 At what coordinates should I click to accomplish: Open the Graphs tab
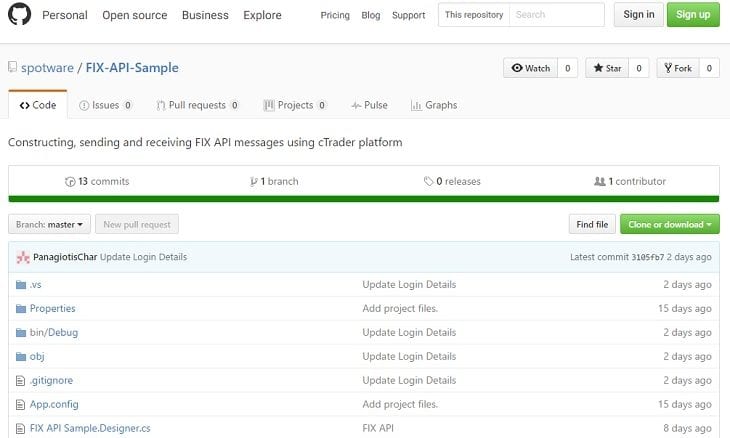[x=434, y=105]
